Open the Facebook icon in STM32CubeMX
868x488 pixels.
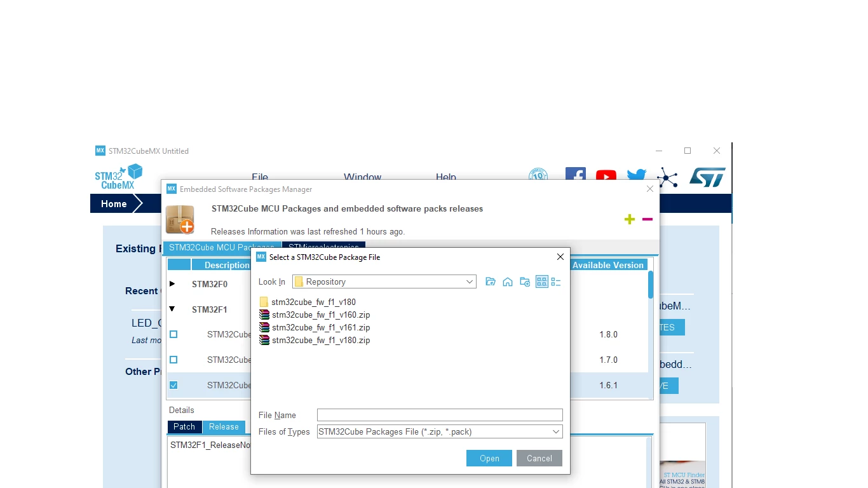click(x=575, y=174)
